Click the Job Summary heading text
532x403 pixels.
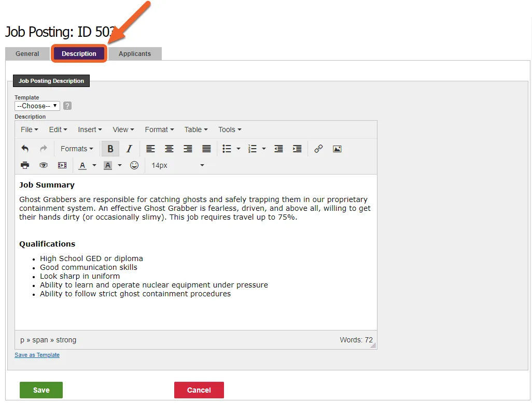tap(47, 185)
